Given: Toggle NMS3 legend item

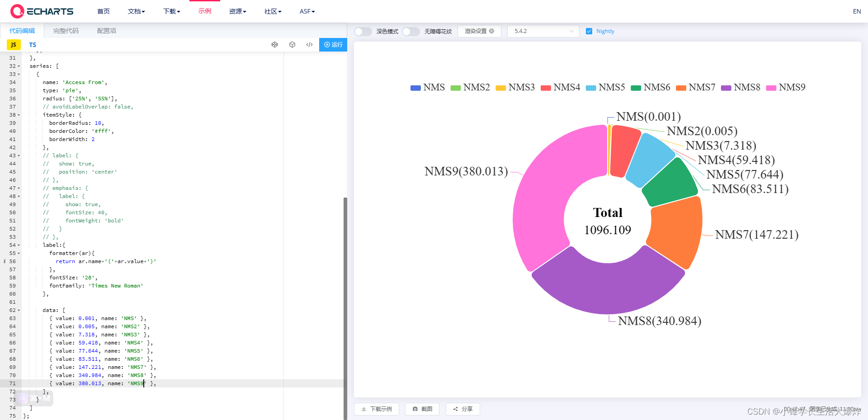Looking at the screenshot, I should 515,87.
